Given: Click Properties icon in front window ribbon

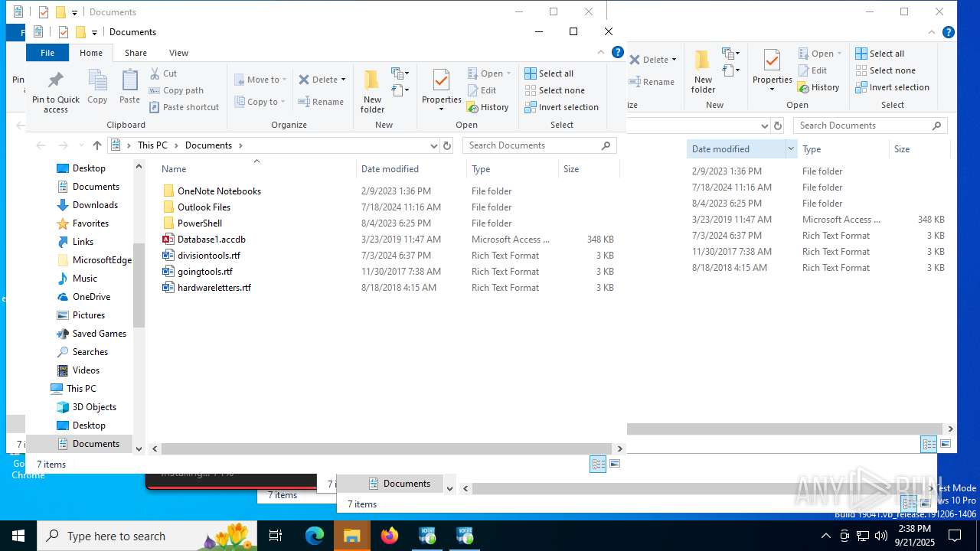Looking at the screenshot, I should click(442, 81).
